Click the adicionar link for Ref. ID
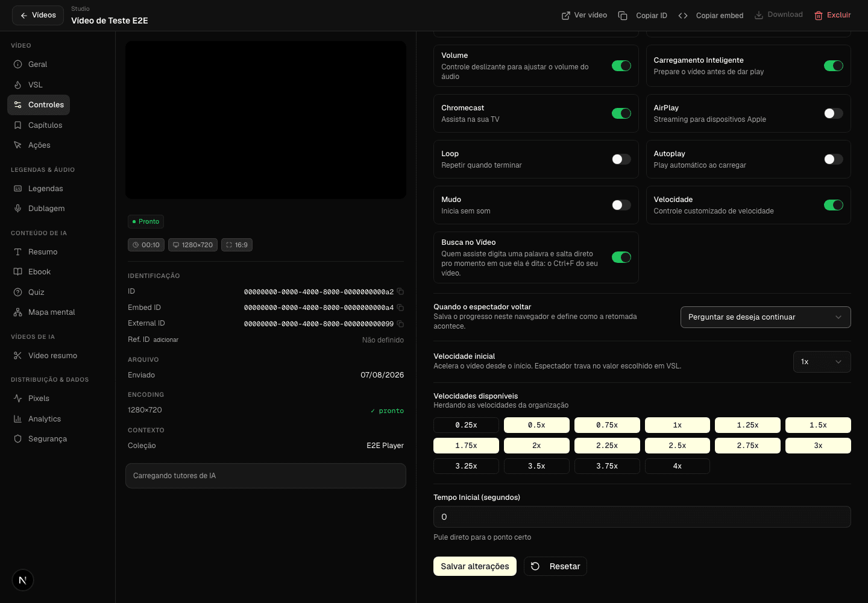This screenshot has width=868, height=603. 166,340
